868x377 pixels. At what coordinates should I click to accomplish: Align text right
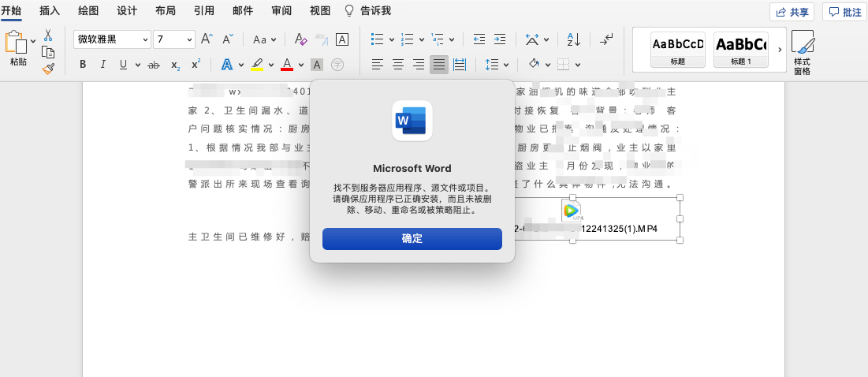(x=419, y=65)
